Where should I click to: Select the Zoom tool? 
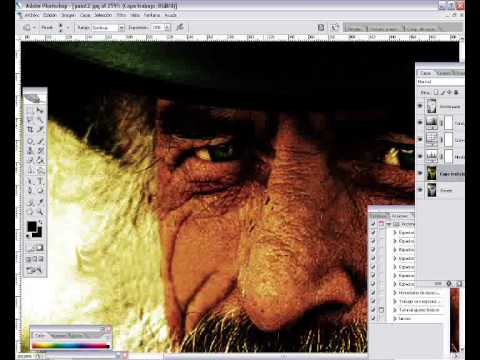(40, 212)
